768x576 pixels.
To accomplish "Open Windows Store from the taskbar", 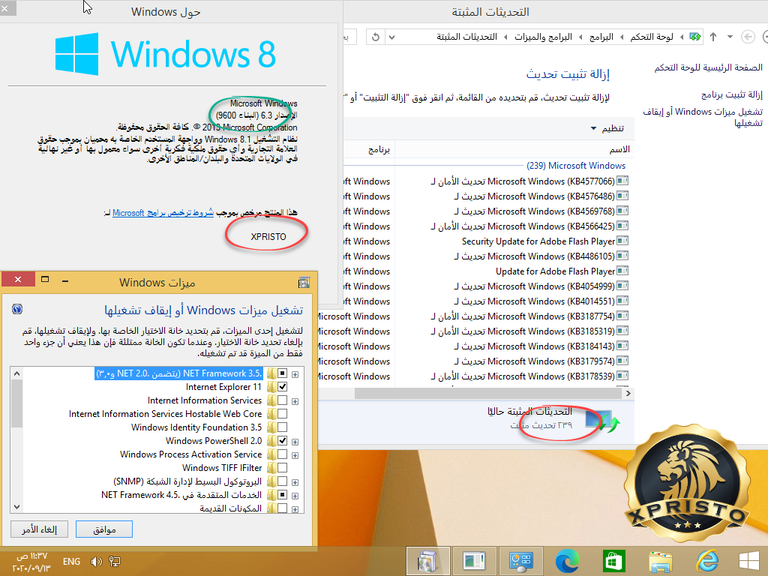I will click(614, 561).
